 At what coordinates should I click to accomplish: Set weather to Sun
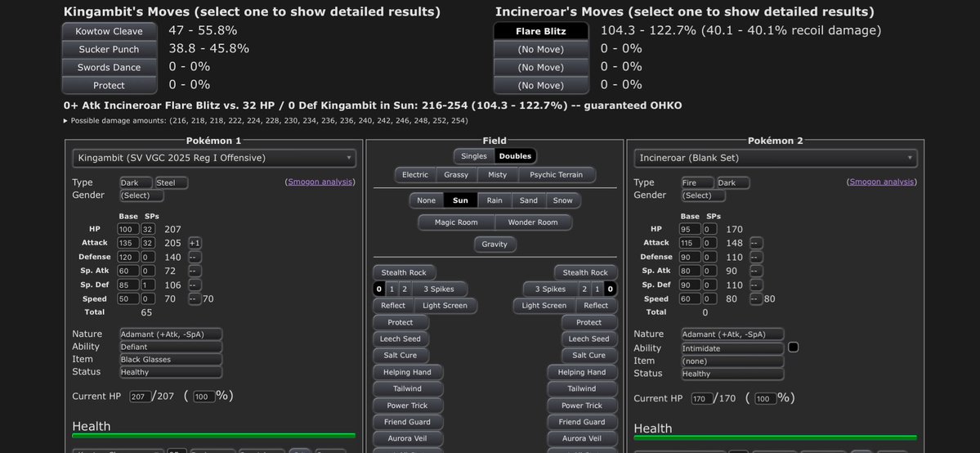pyautogui.click(x=460, y=200)
